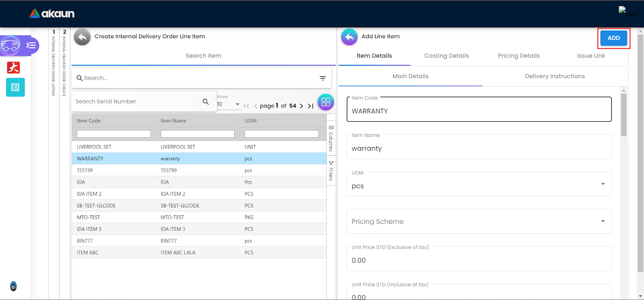Click the serial number search magnifier
Image resolution: width=644 pixels, height=300 pixels.
(206, 101)
